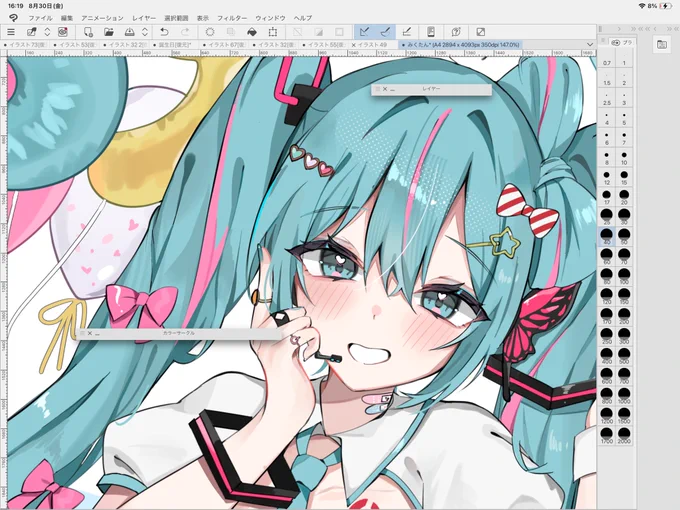Click Clear Outside Selection icon
The image size is (680, 510).
point(231,32)
